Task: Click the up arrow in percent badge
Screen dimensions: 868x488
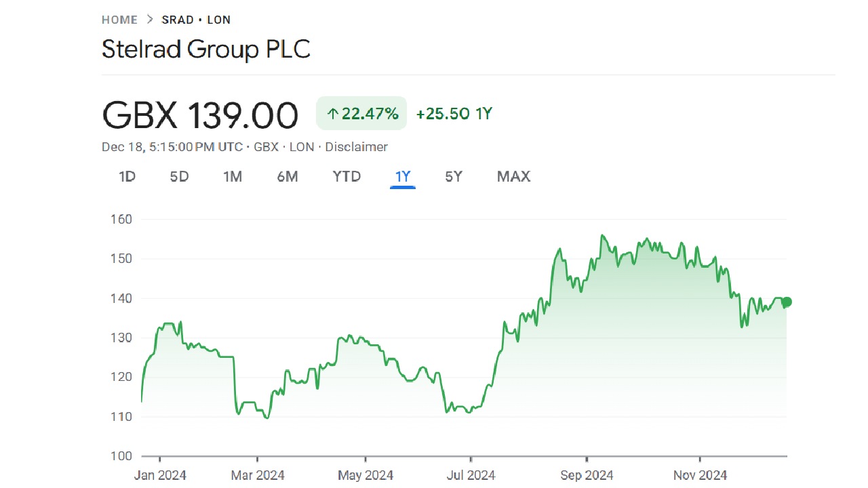Action: [x=332, y=114]
